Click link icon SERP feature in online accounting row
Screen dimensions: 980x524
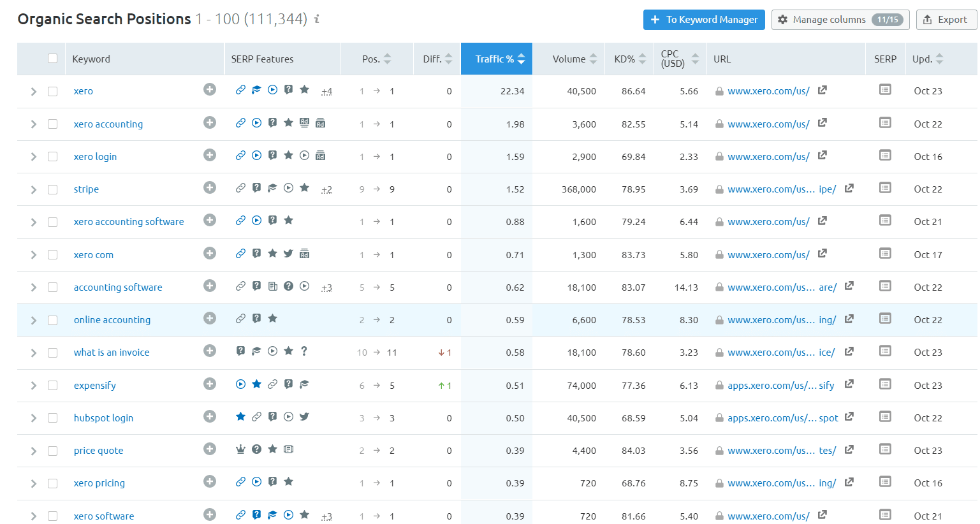tap(240, 319)
